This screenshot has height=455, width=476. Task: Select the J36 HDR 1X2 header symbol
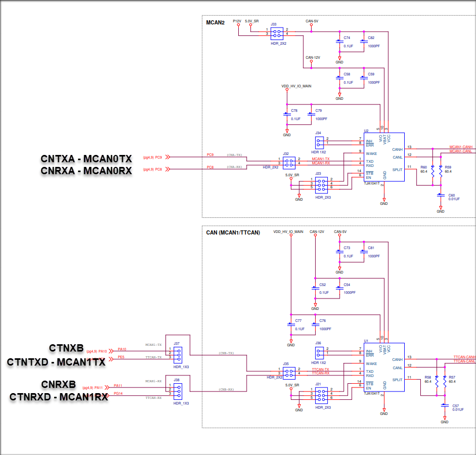(319, 353)
